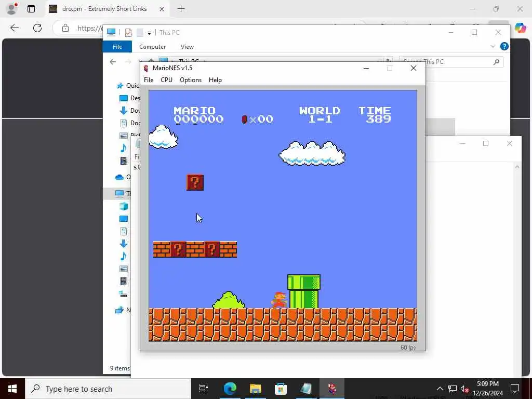The width and height of the screenshot is (532, 399).
Task: Click the This PC monitor icon in Explorer title bar
Action: [111, 32]
